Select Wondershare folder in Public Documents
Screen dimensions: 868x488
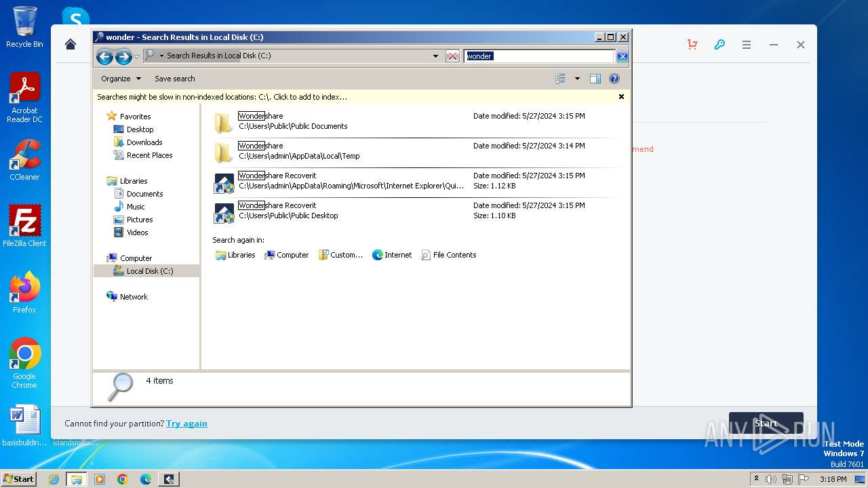point(416,122)
